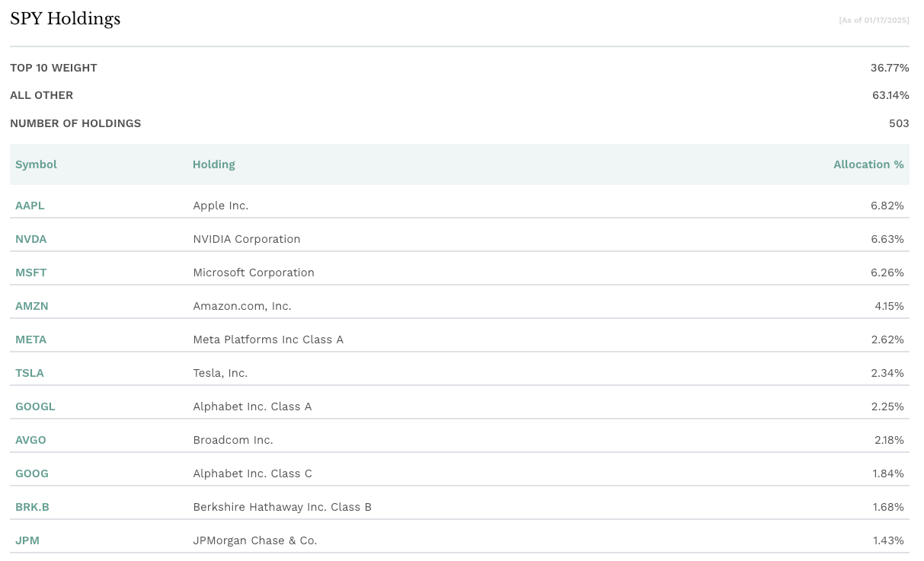Select Alphabet Inc. Class A text
Viewport: 924px width, 561px height.
tap(252, 406)
